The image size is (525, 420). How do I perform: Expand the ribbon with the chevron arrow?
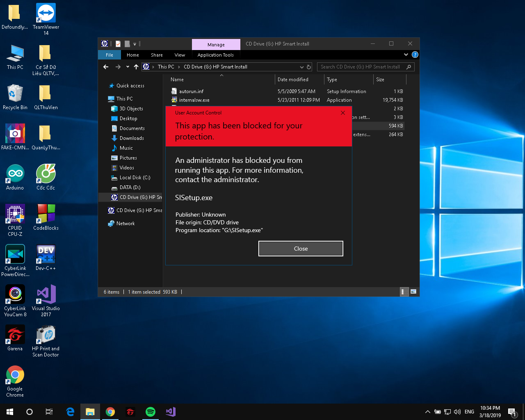coord(406,55)
